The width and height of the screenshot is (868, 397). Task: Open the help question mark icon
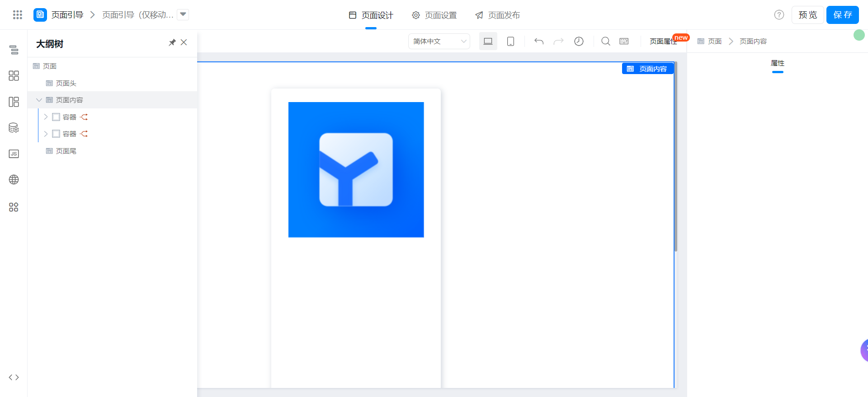(x=779, y=15)
